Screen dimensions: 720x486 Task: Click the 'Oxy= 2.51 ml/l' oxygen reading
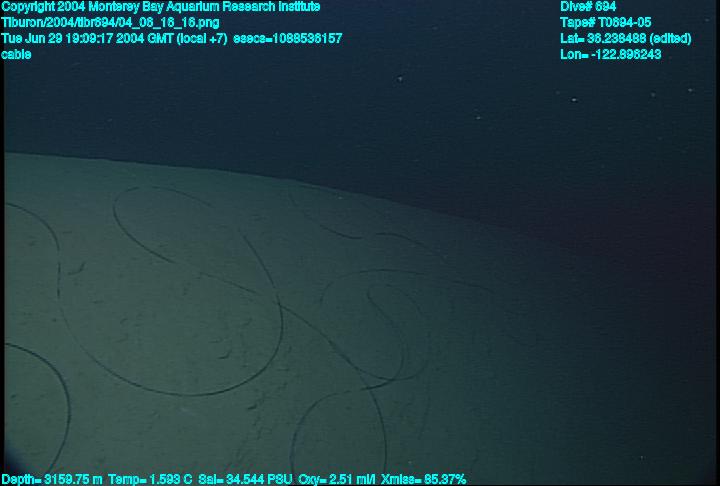(337, 480)
